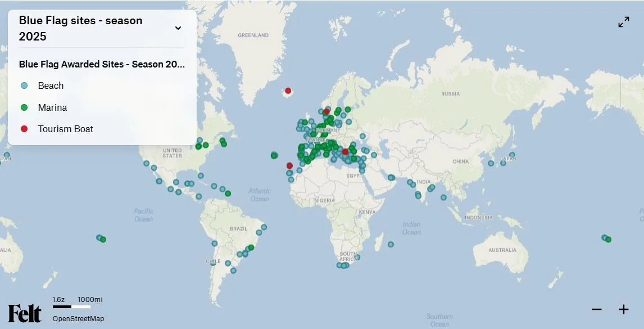Viewport: 644px width, 329px height.
Task: Click the 1000mi scale bar label
Action: pos(90,299)
